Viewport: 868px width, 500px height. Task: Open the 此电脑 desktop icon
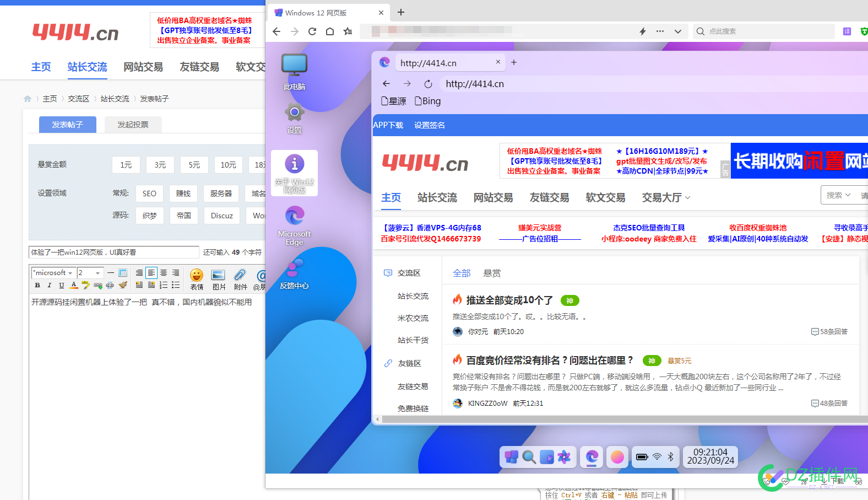294,72
